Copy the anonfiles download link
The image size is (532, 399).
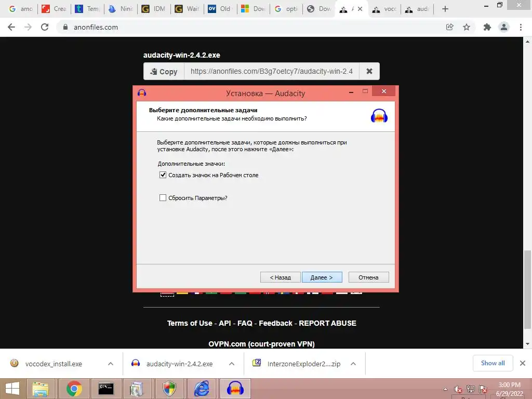click(x=164, y=71)
